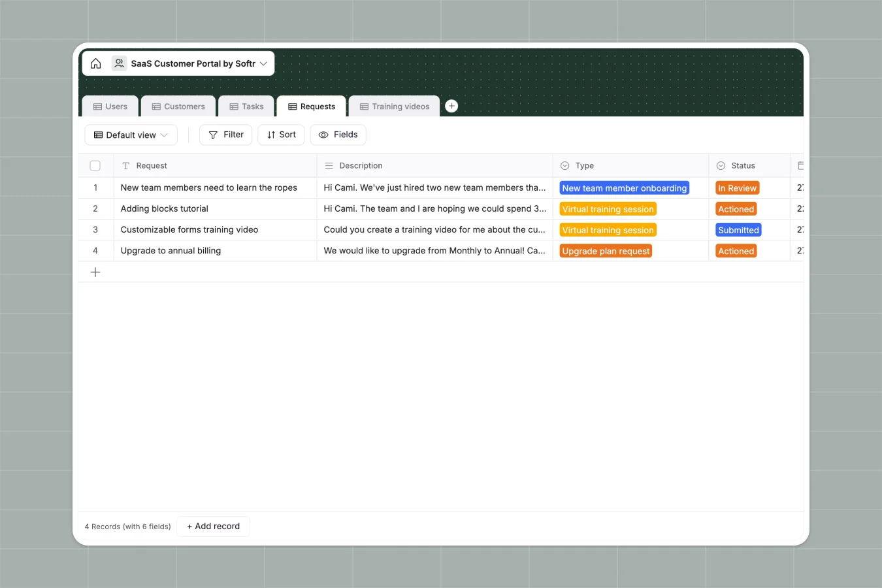
Task: Click the plus icon to add a new table
Action: coord(451,105)
